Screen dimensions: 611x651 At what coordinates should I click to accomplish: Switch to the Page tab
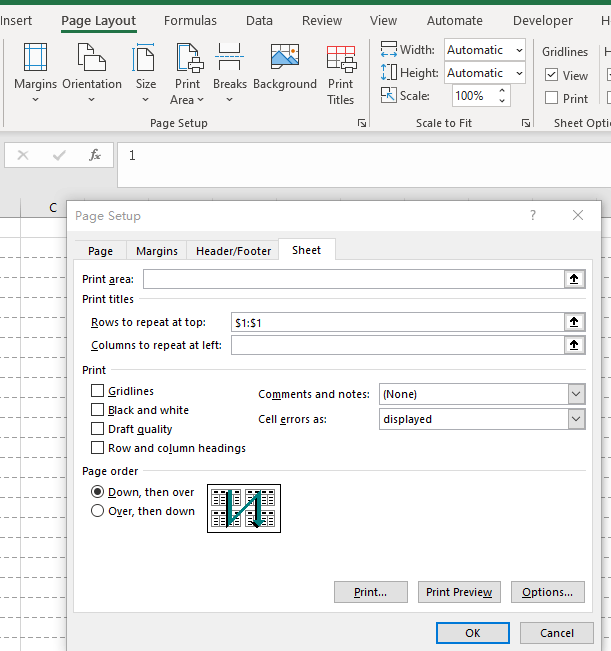click(x=100, y=251)
